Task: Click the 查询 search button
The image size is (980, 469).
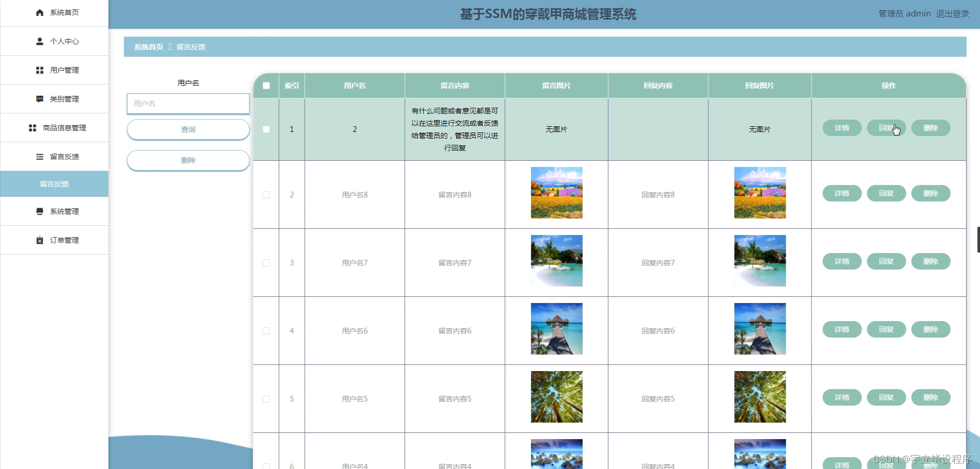Action: click(188, 129)
